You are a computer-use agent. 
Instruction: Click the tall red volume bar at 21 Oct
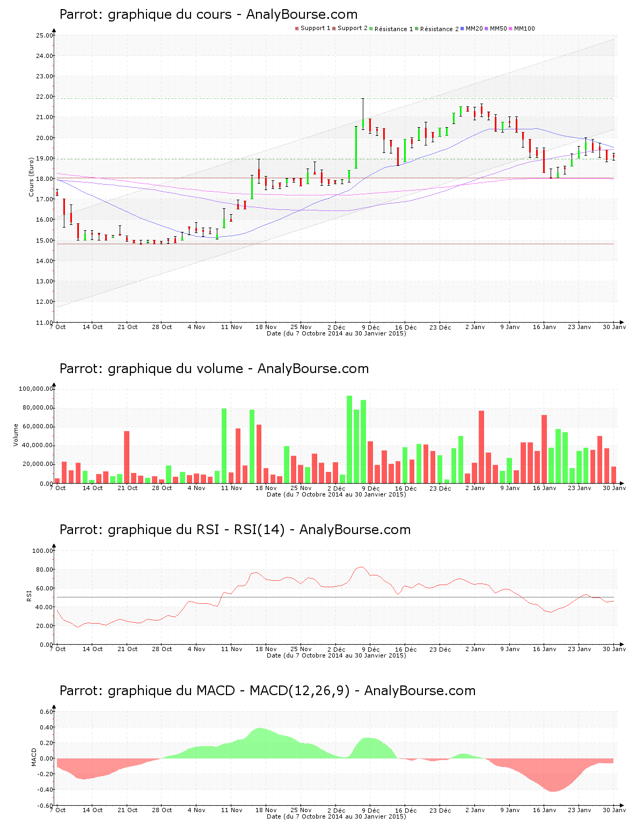(x=127, y=457)
